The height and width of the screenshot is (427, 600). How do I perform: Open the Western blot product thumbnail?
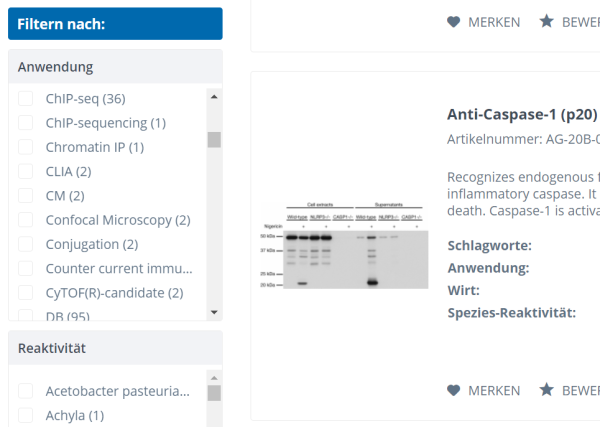pos(341,242)
